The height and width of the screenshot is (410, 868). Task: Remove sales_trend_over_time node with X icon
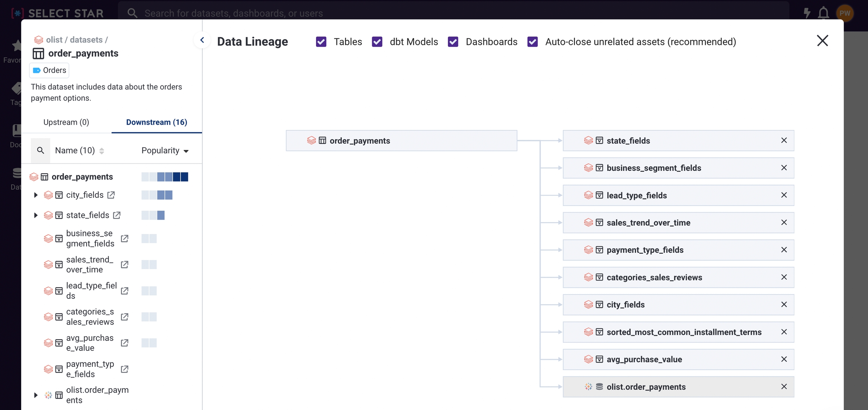coord(784,222)
